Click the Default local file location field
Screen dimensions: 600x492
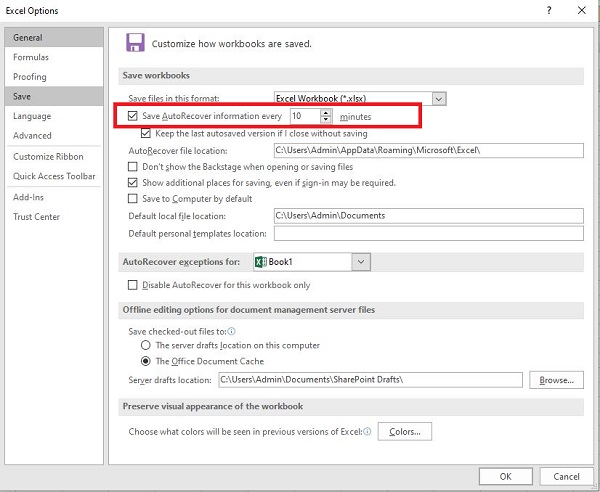429,216
